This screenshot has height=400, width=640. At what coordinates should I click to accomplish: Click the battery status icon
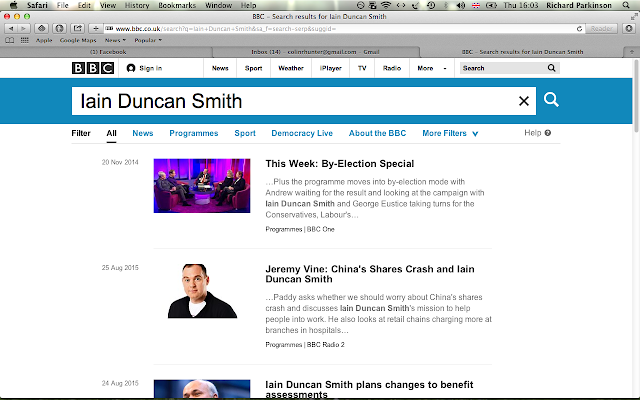[491, 5]
